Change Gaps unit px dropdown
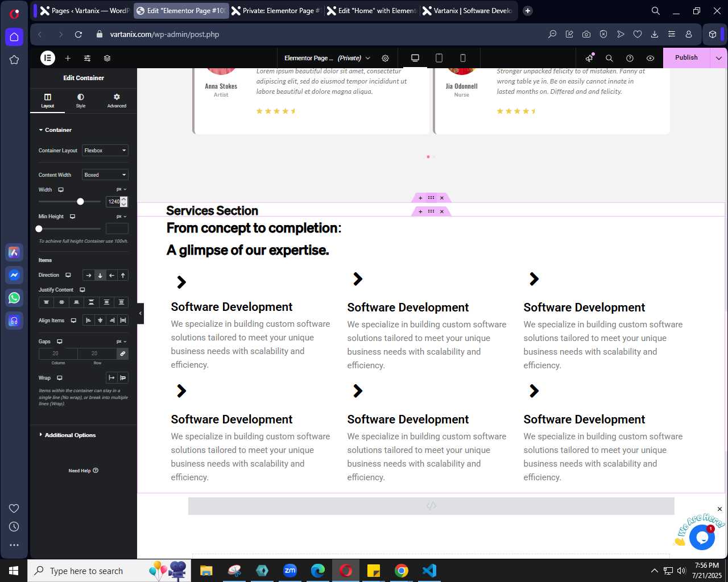This screenshot has width=728, height=582. [122, 342]
